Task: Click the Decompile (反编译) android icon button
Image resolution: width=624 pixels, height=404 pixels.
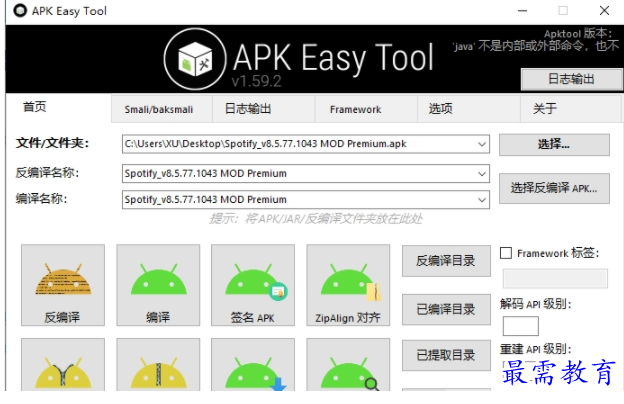Action: pyautogui.click(x=63, y=285)
